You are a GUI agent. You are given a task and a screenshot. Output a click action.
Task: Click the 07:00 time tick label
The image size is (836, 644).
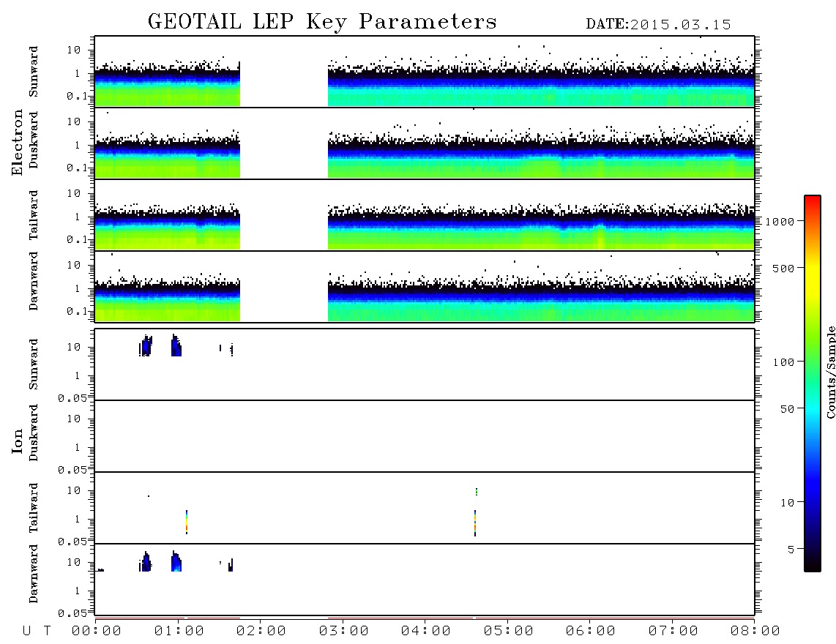(673, 632)
